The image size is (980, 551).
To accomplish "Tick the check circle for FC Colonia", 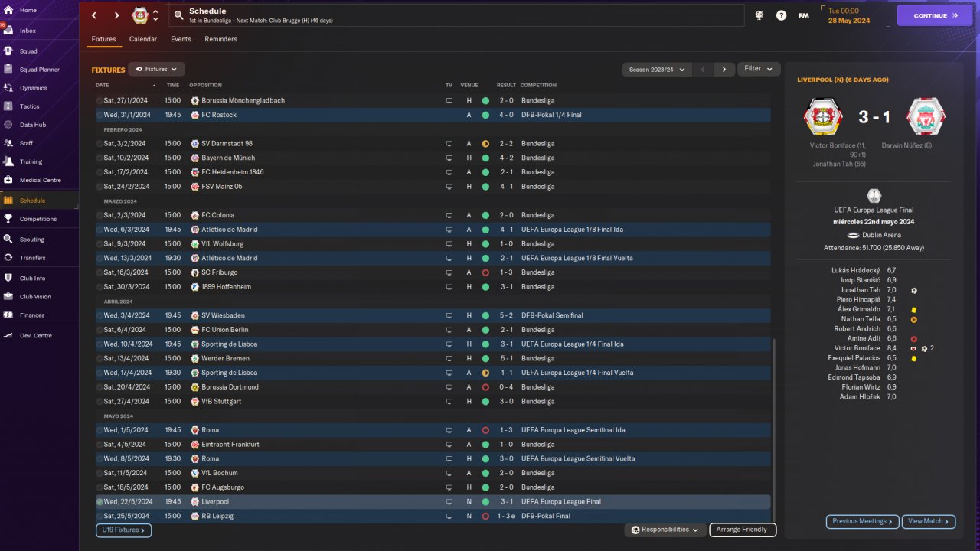I will (x=100, y=216).
